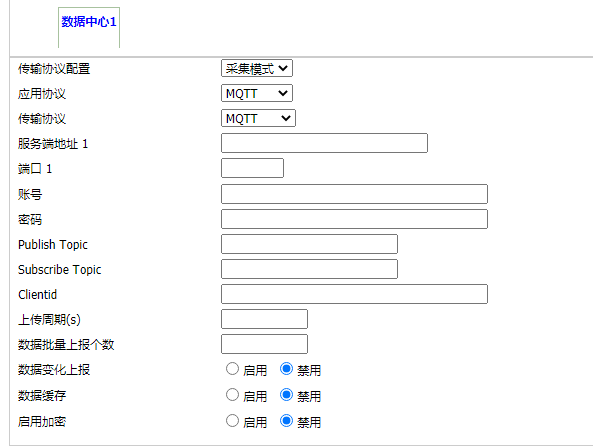The image size is (593, 447).
Task: Select 禁用 radio for 数据变化上报
Action: [x=286, y=369]
